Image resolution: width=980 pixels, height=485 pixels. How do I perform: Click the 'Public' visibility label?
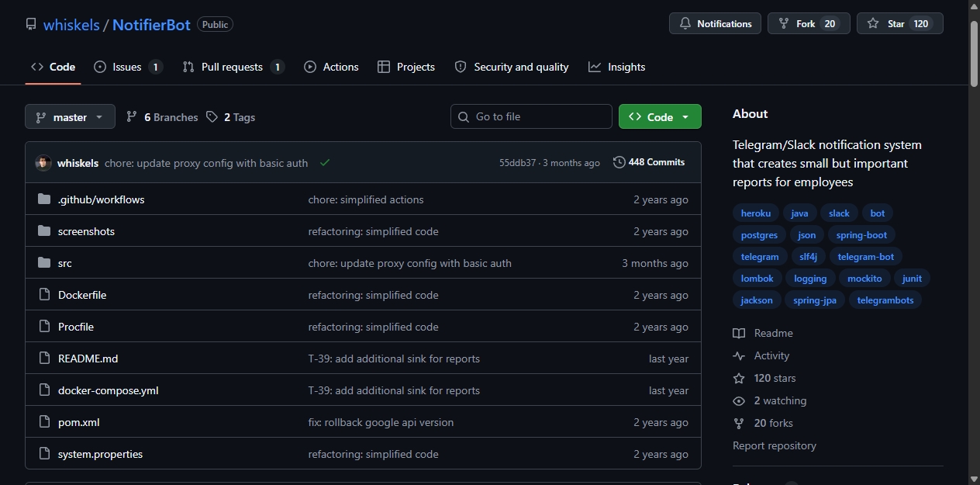click(x=215, y=24)
